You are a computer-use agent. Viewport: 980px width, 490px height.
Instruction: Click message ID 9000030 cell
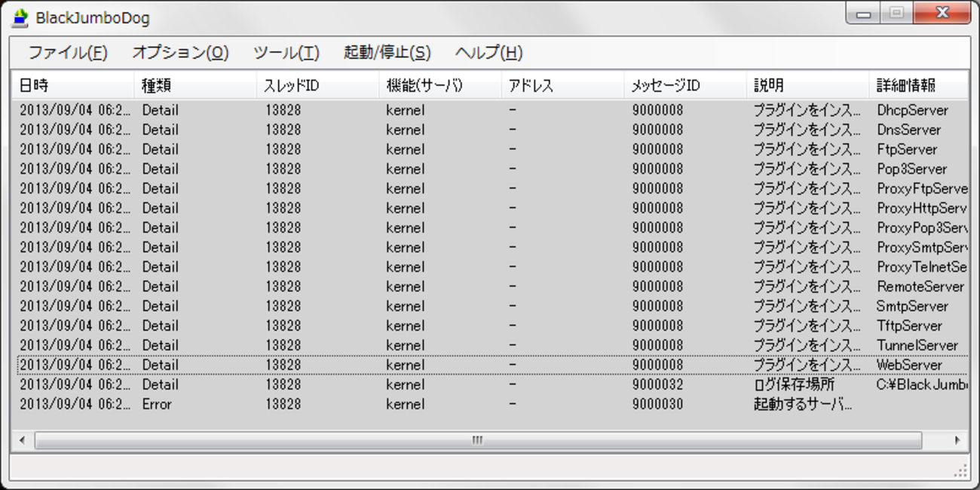(x=658, y=404)
